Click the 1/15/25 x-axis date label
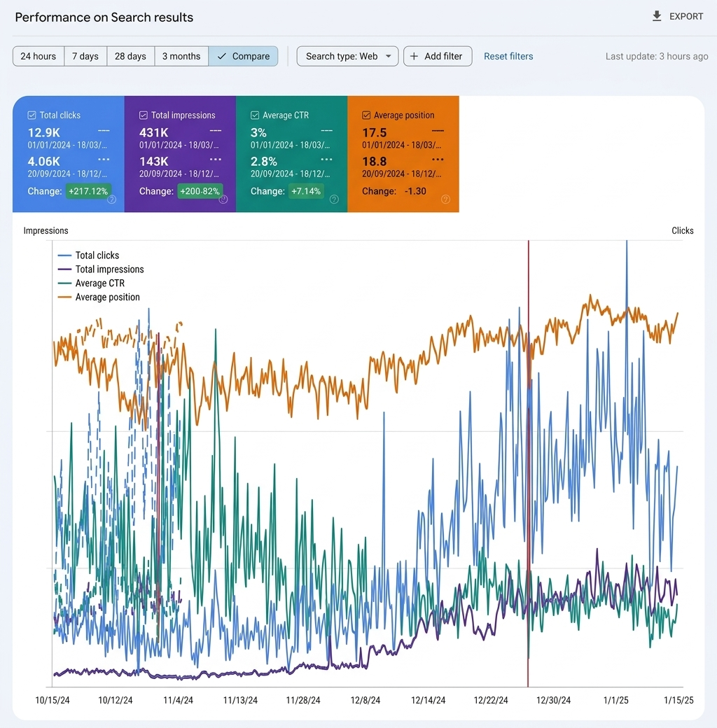Screen dimensions: 717x728 click(678, 700)
